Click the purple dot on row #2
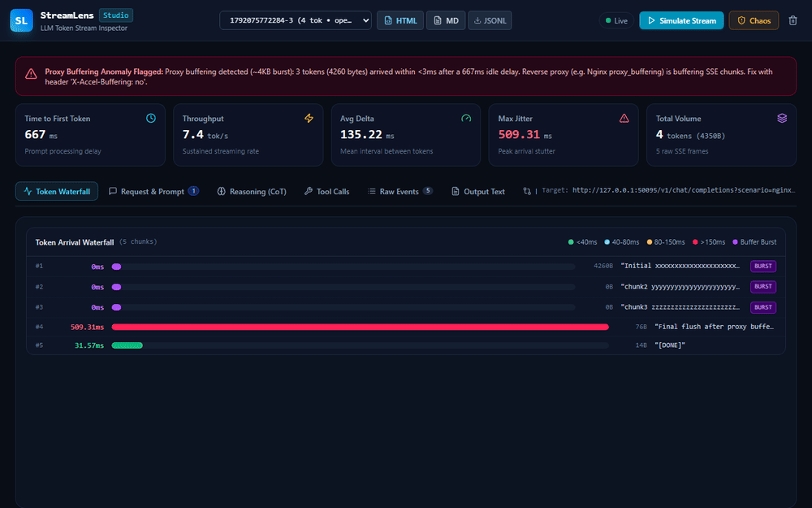This screenshot has width=812, height=508. 116,287
